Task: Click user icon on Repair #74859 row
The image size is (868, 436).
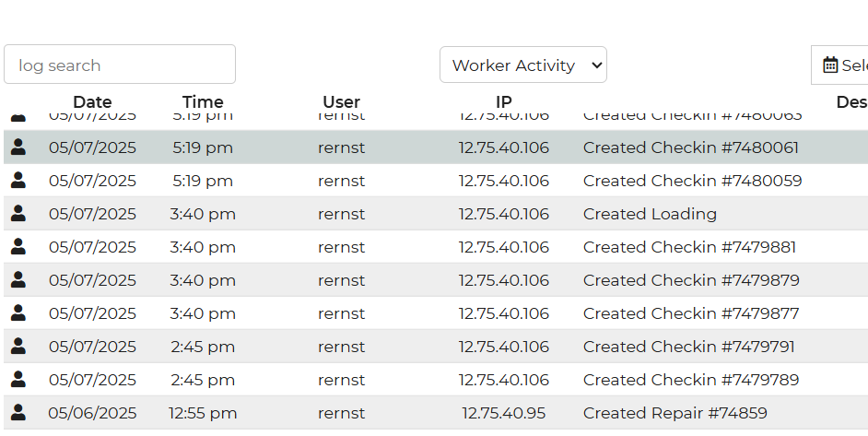Action: click(x=18, y=412)
